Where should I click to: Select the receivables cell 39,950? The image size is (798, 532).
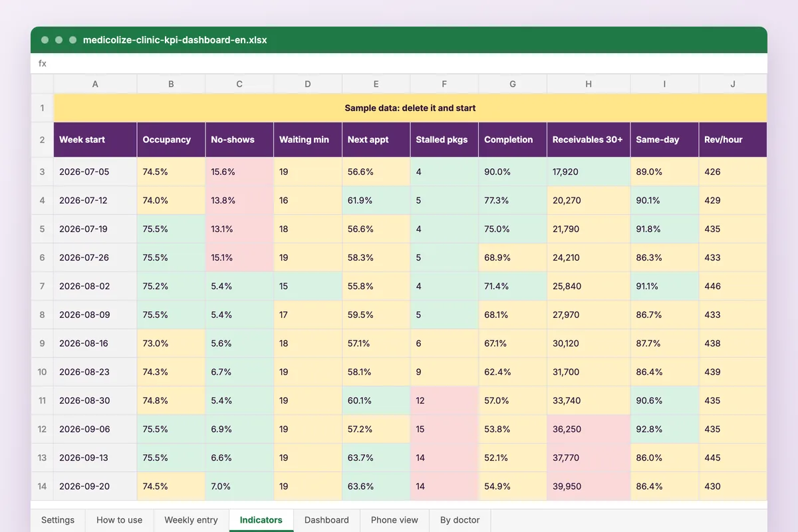589,486
